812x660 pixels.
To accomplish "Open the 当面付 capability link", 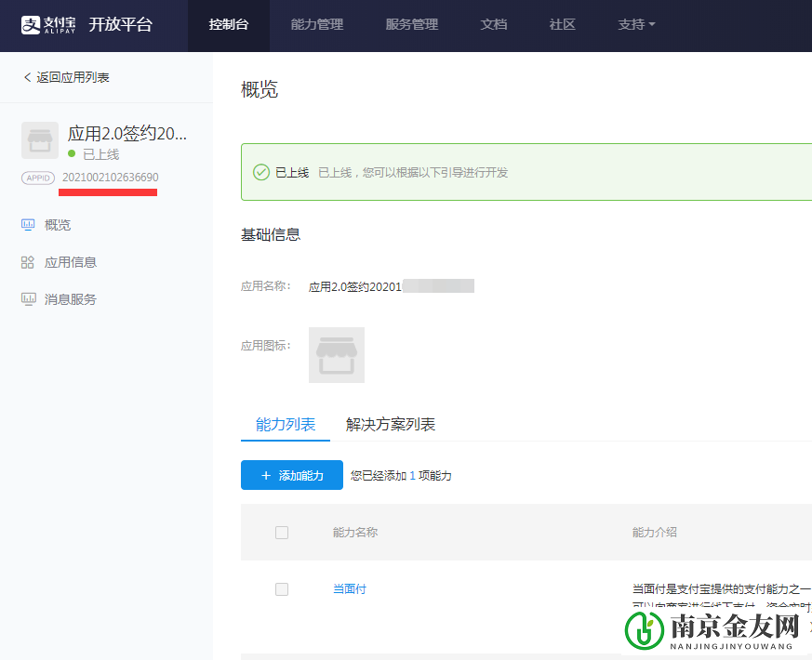I will pyautogui.click(x=349, y=588).
